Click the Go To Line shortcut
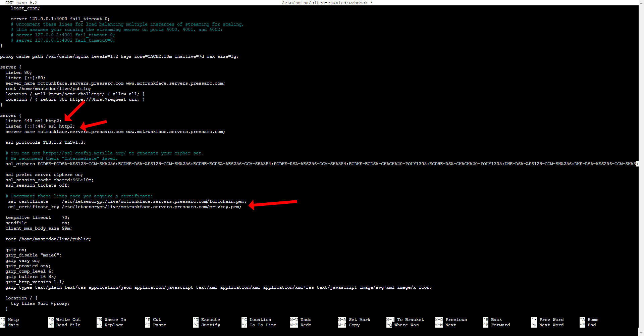Viewport: 644px width, 336px height. 263,325
